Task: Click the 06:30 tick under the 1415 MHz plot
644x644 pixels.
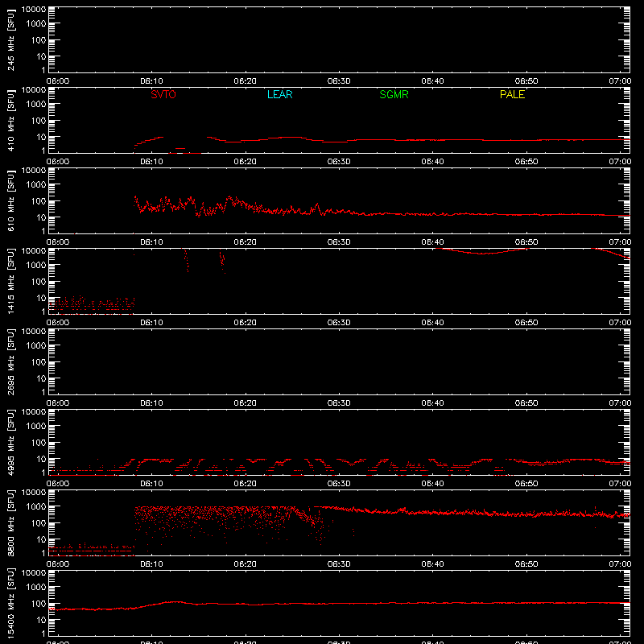Action: click(339, 323)
